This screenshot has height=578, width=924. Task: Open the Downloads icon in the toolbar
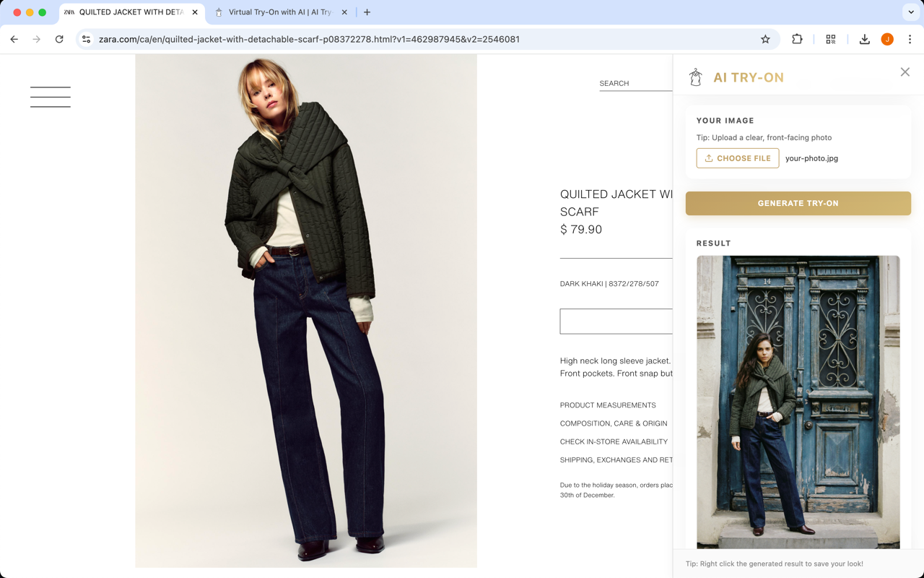864,39
